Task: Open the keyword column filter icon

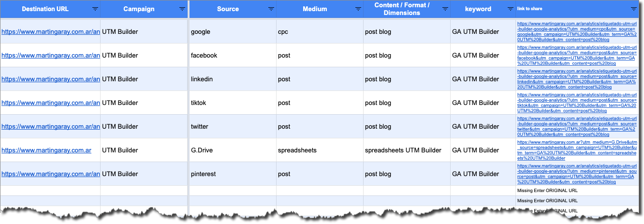Action: tap(511, 9)
